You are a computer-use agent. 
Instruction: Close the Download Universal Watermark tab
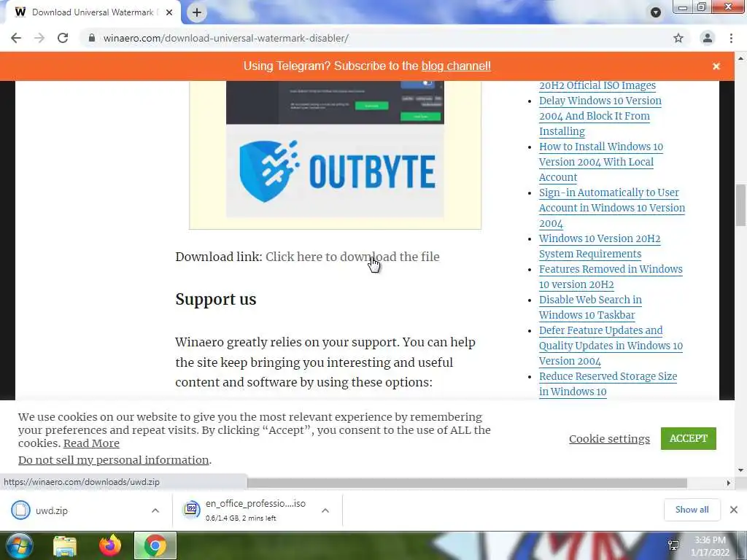coord(169,12)
